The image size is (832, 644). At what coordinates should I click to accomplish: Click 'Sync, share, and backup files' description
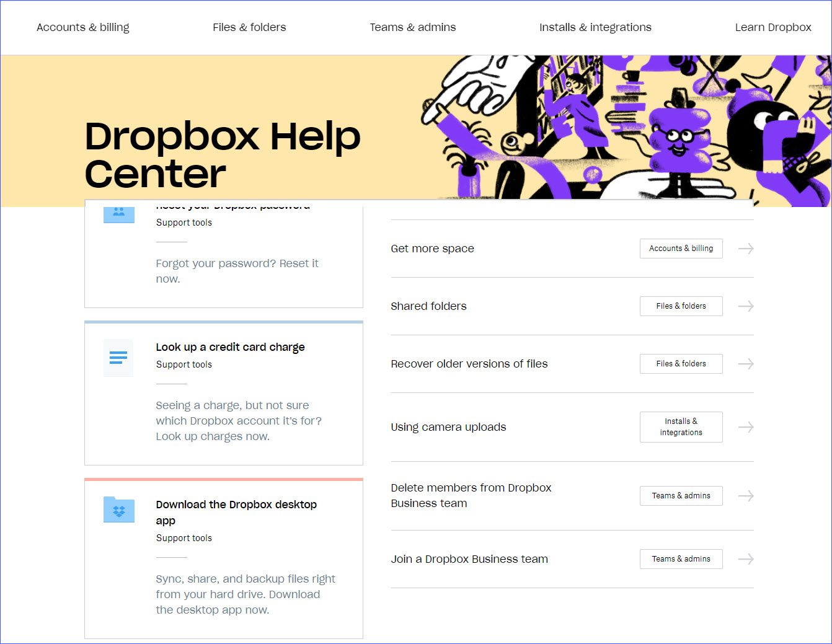click(246, 594)
